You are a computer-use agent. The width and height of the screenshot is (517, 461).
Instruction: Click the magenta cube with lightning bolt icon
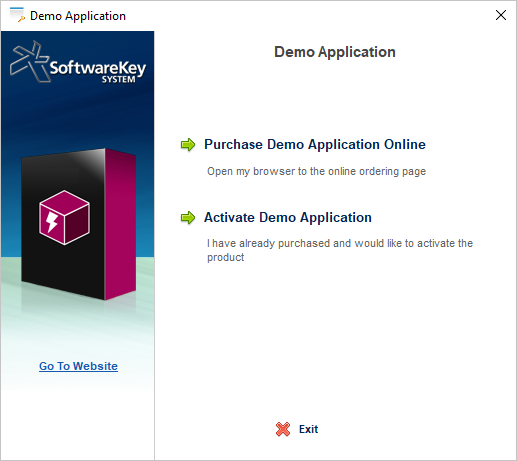[x=64, y=217]
